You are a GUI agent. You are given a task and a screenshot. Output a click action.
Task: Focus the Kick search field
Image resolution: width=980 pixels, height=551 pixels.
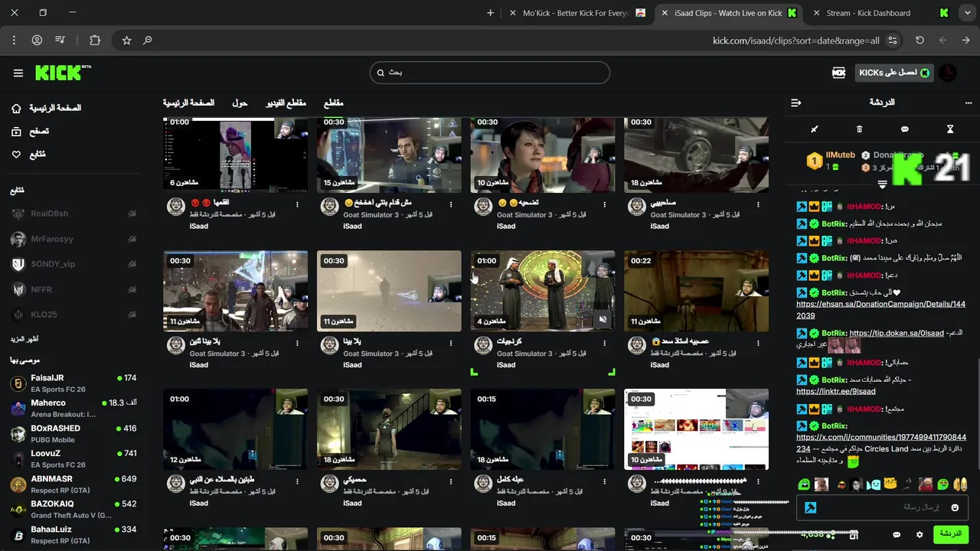[490, 73]
